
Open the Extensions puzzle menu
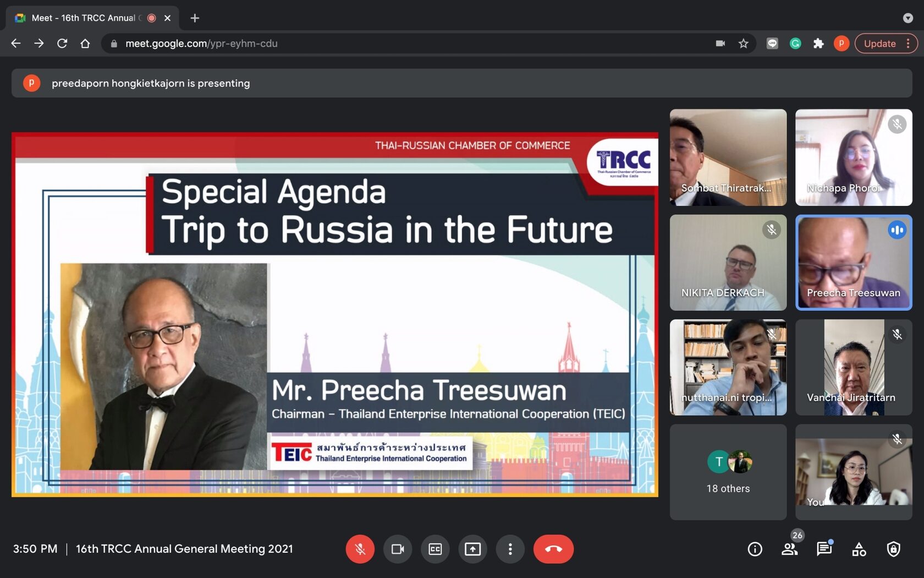pyautogui.click(x=818, y=43)
